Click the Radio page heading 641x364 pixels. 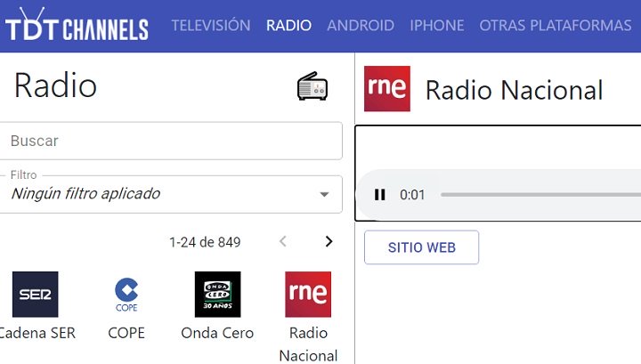pos(55,85)
